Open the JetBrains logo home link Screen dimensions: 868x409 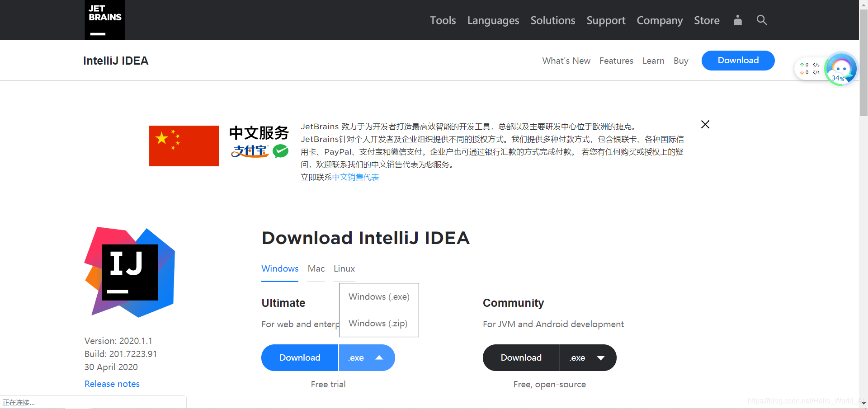[105, 20]
